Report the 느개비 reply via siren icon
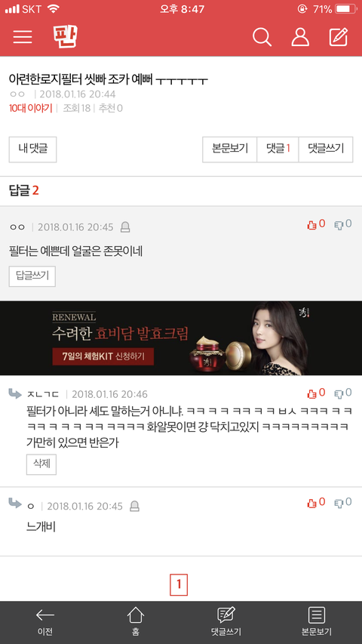Screen dimensions: 362x644 tap(134, 507)
